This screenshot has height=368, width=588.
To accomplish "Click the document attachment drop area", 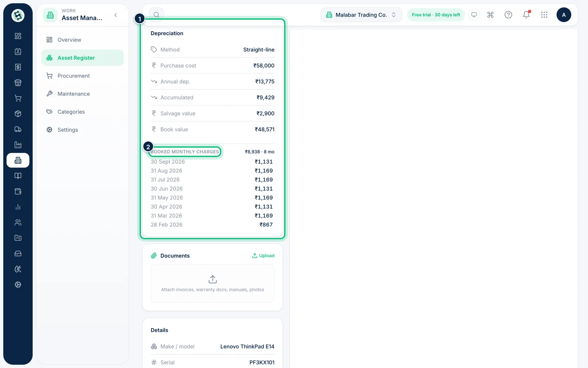I will coord(212,284).
